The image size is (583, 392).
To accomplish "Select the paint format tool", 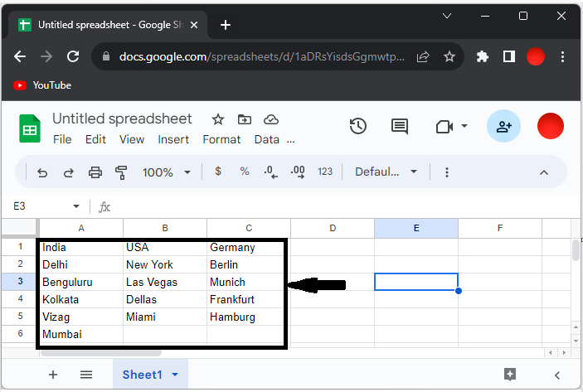I will pyautogui.click(x=121, y=172).
